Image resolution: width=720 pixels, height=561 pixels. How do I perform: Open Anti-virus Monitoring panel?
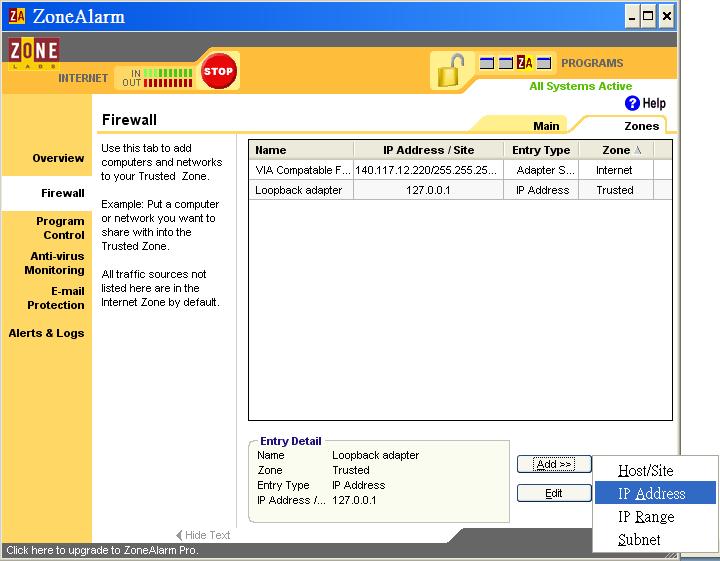point(54,263)
